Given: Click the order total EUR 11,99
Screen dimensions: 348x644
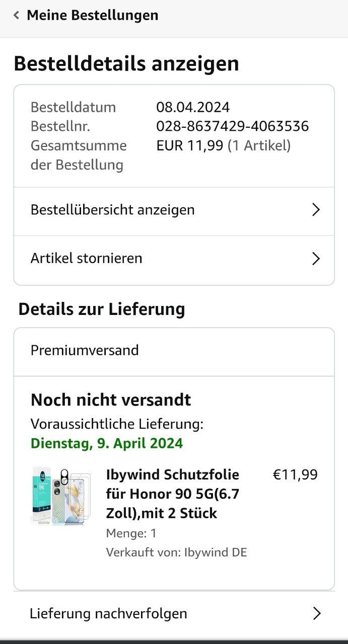Looking at the screenshot, I should [190, 146].
